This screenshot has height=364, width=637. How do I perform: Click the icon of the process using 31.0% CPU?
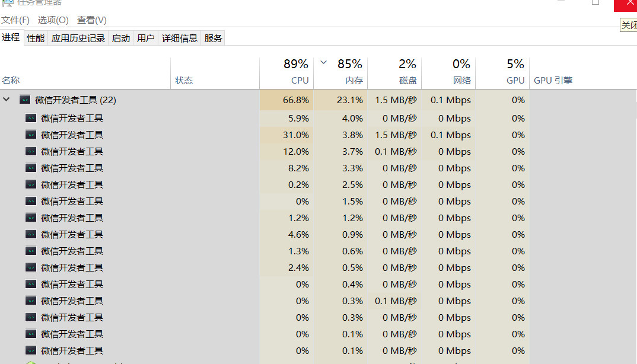pyautogui.click(x=31, y=135)
